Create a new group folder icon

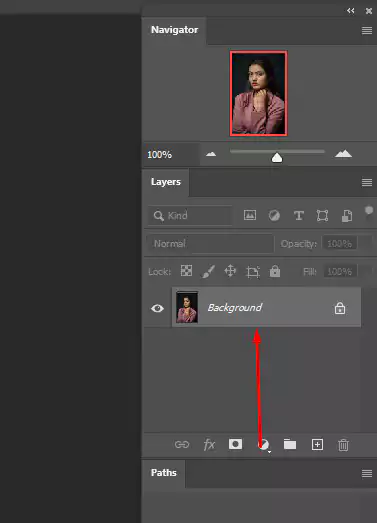290,444
